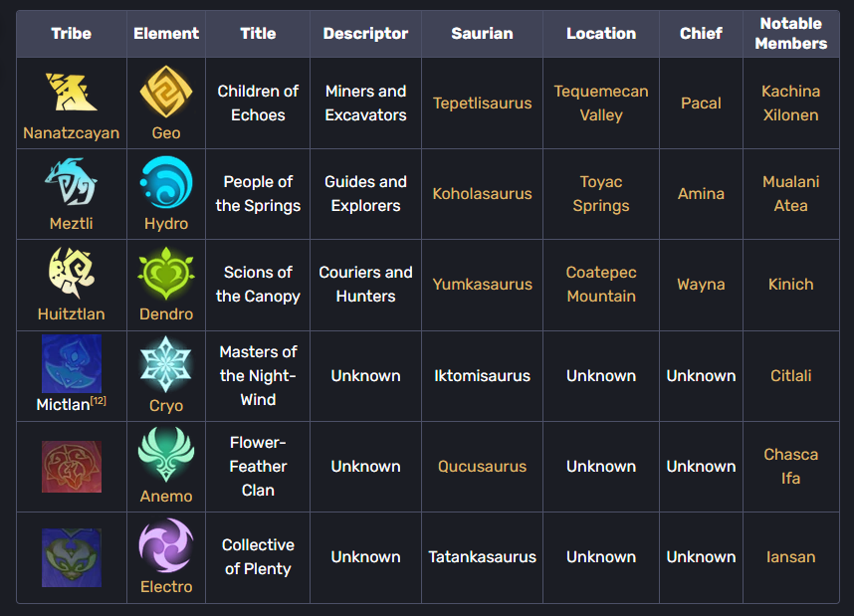
Task: Open the Tepetlisaurus link
Action: [x=482, y=103]
